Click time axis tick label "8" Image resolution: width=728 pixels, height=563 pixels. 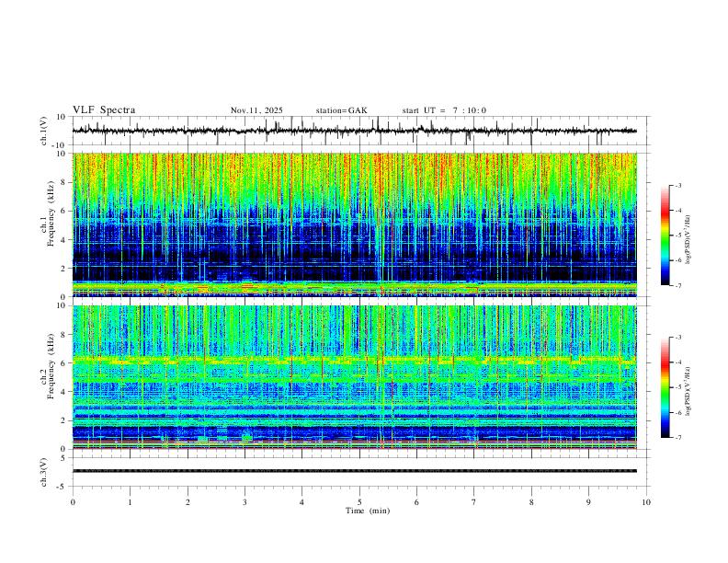click(531, 502)
